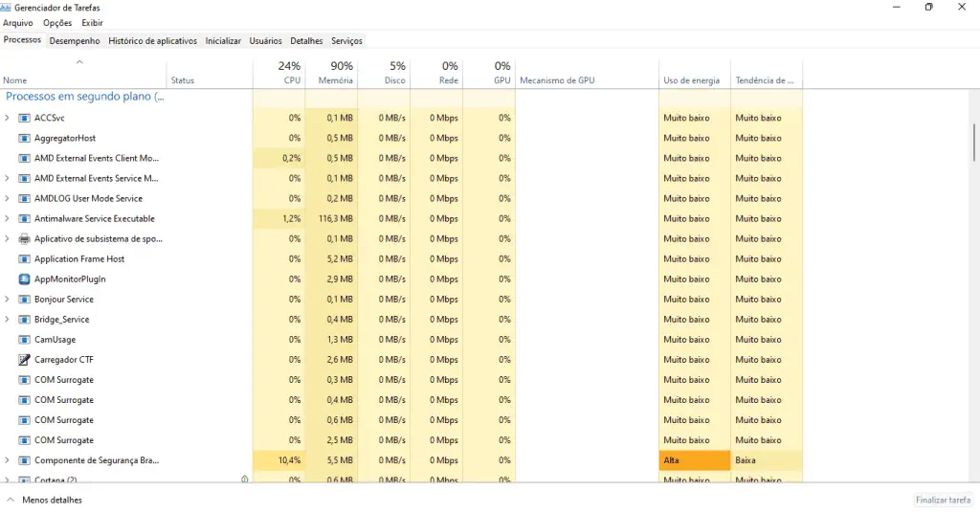Sort by the Status column header

tap(210, 74)
